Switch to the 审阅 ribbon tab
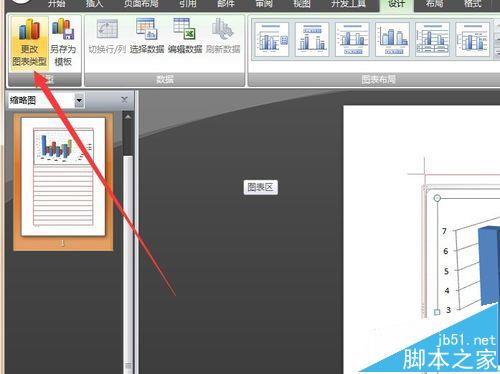This screenshot has height=374, width=500. tap(264, 4)
